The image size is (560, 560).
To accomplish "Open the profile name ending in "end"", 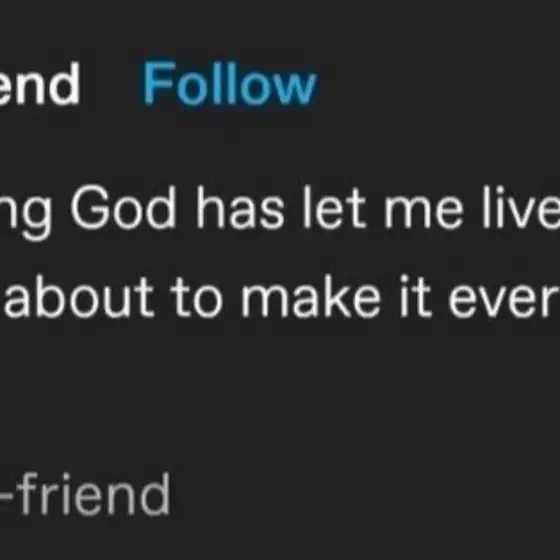I will (39, 84).
